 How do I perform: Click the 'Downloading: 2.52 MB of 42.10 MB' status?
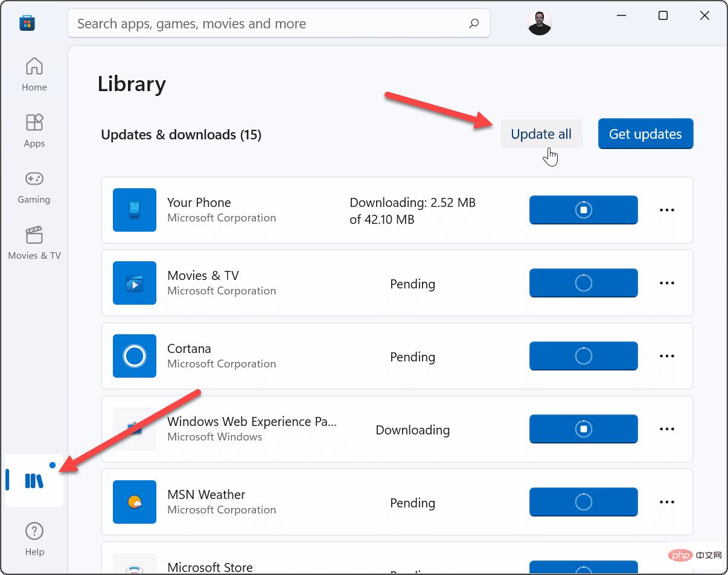click(413, 211)
